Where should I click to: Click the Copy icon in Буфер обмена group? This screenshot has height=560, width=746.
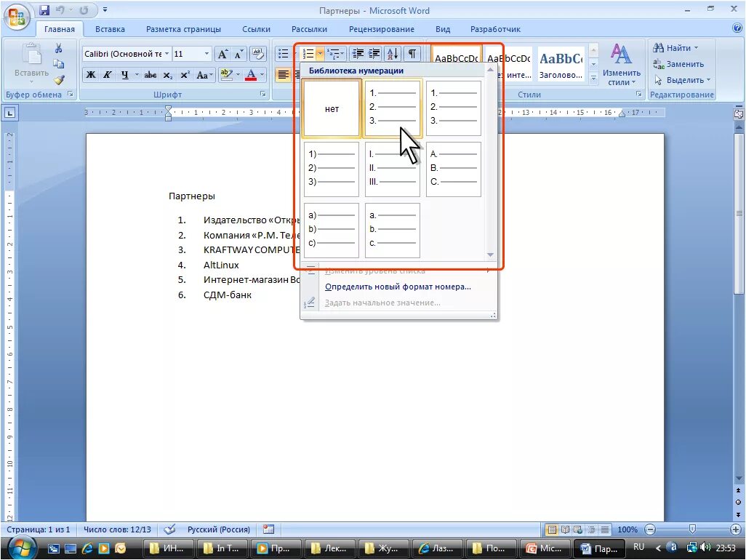(x=58, y=64)
